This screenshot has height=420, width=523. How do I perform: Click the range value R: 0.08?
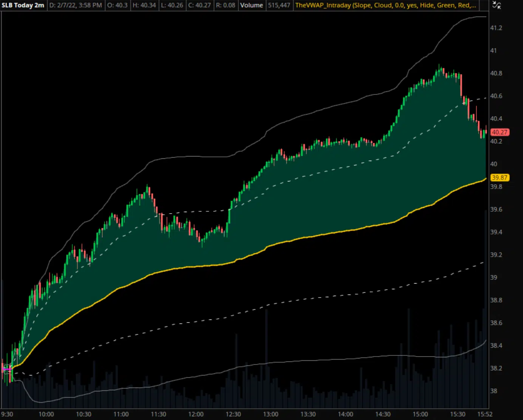click(x=226, y=5)
